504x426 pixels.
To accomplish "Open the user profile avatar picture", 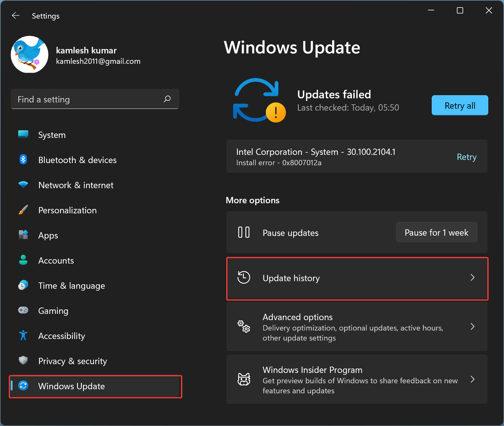I will pyautogui.click(x=30, y=54).
